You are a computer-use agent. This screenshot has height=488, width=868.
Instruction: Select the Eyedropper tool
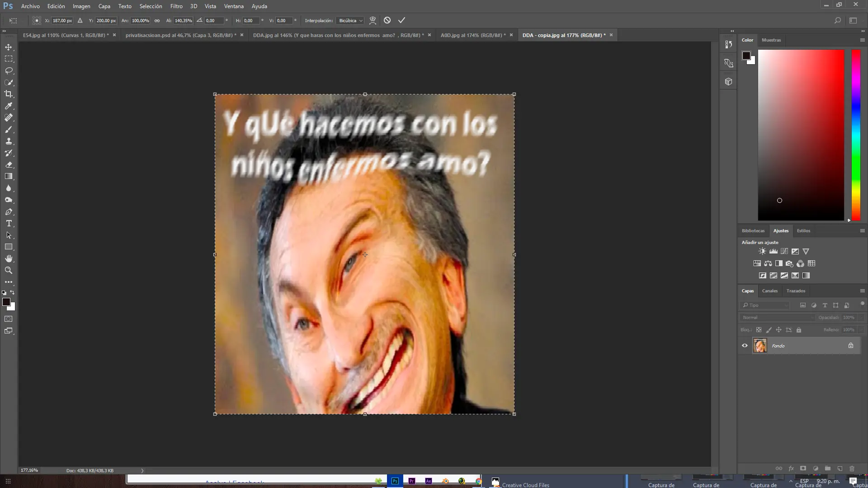9,106
